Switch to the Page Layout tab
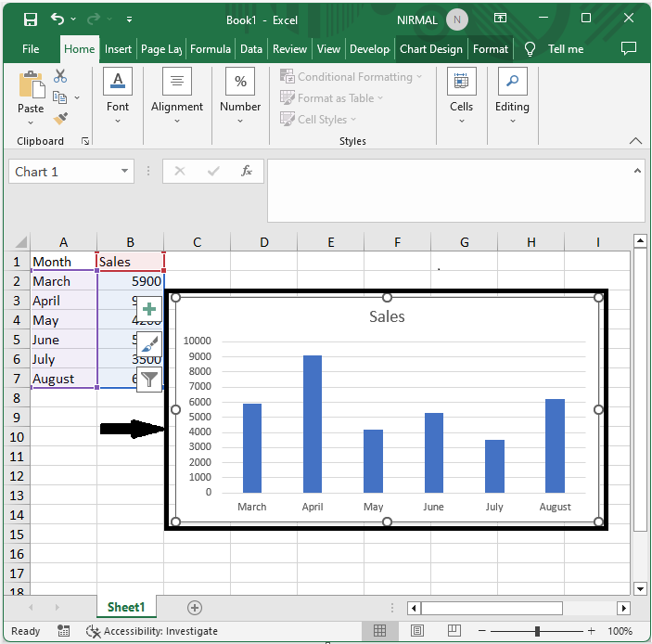The height and width of the screenshot is (644, 652). [161, 49]
